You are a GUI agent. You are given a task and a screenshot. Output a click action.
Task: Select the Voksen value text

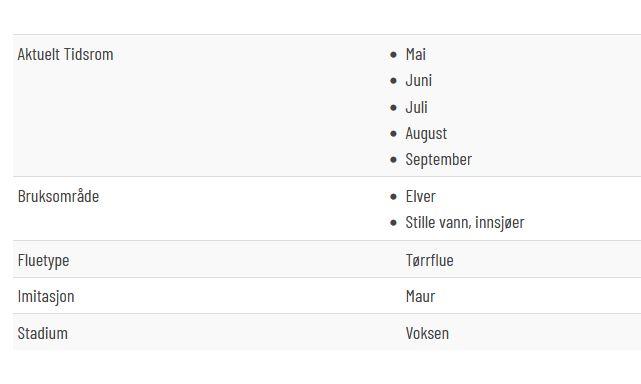(x=427, y=333)
